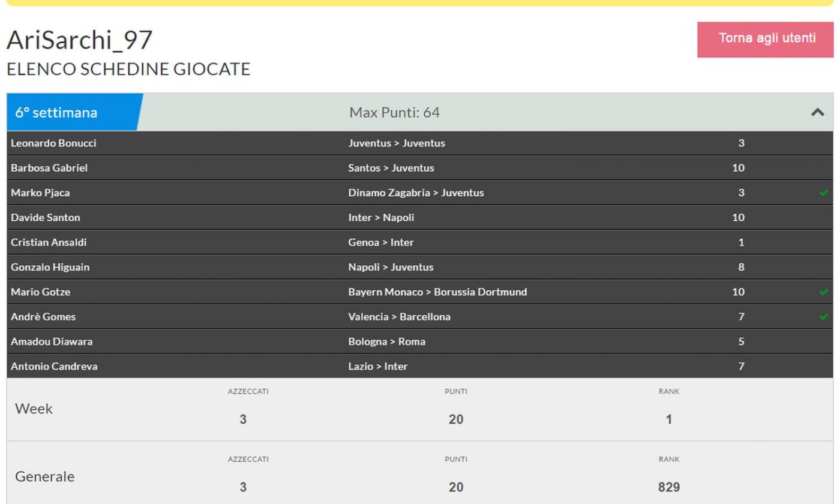
Task: Click the Lazio > Inter transfer text
Action: tap(377, 366)
